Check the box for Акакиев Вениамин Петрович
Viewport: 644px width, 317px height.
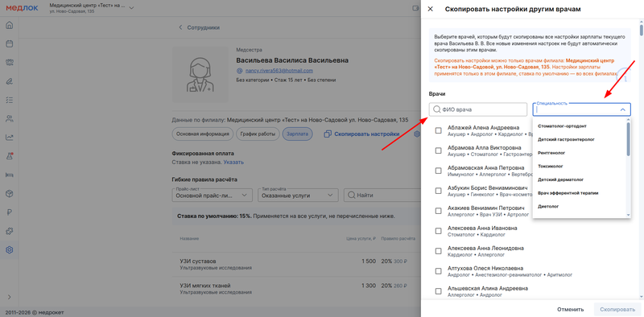[439, 211]
